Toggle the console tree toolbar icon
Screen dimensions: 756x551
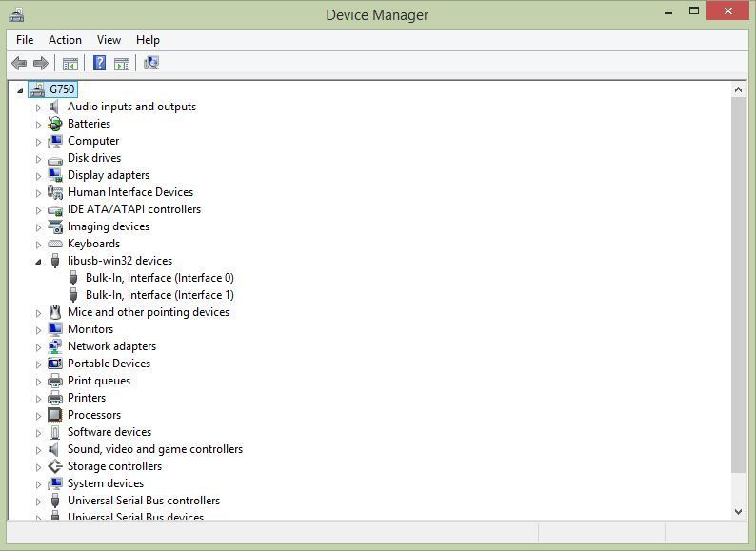coord(70,63)
